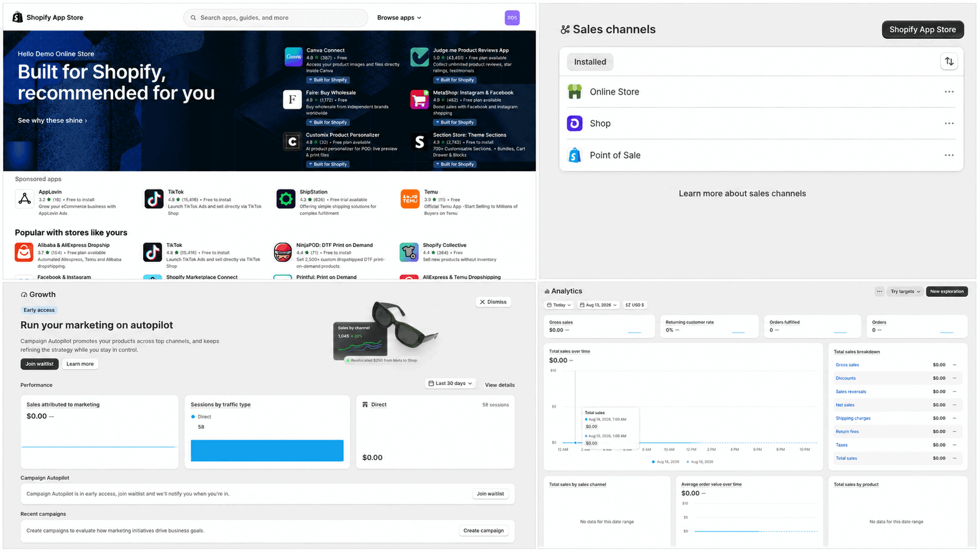Open the three-dot menu for Online Store

click(x=949, y=92)
